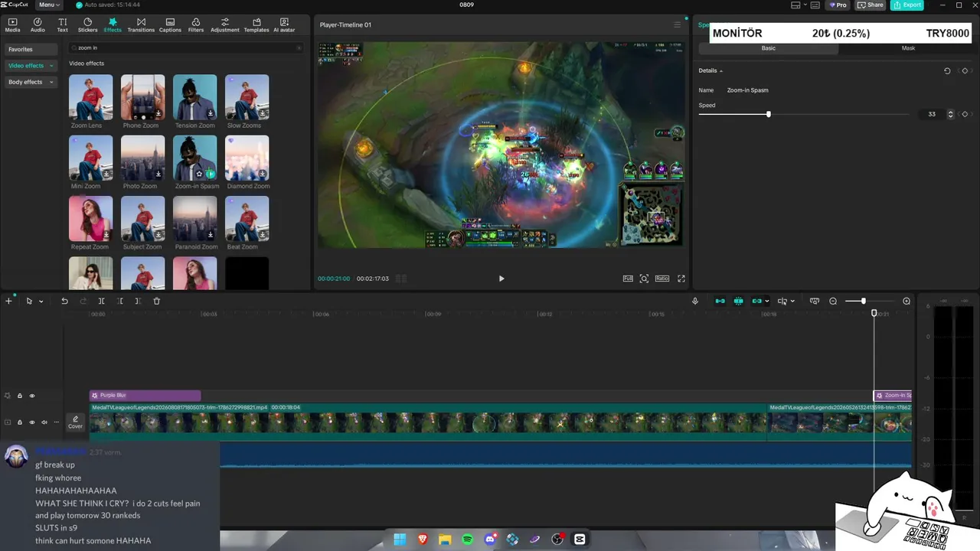Hide the main video track
980x551 pixels.
point(32,422)
